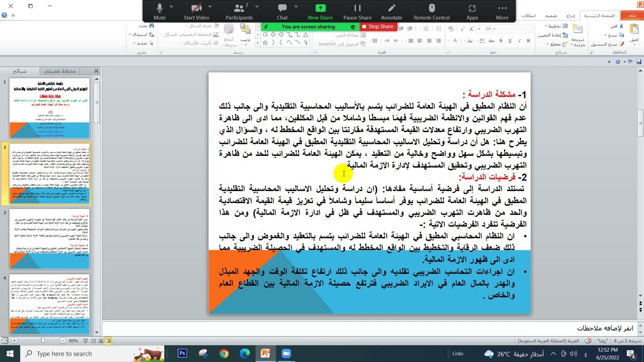Open Zoom Apps
Image resolution: width=644 pixels, height=362 pixels.
(472, 12)
